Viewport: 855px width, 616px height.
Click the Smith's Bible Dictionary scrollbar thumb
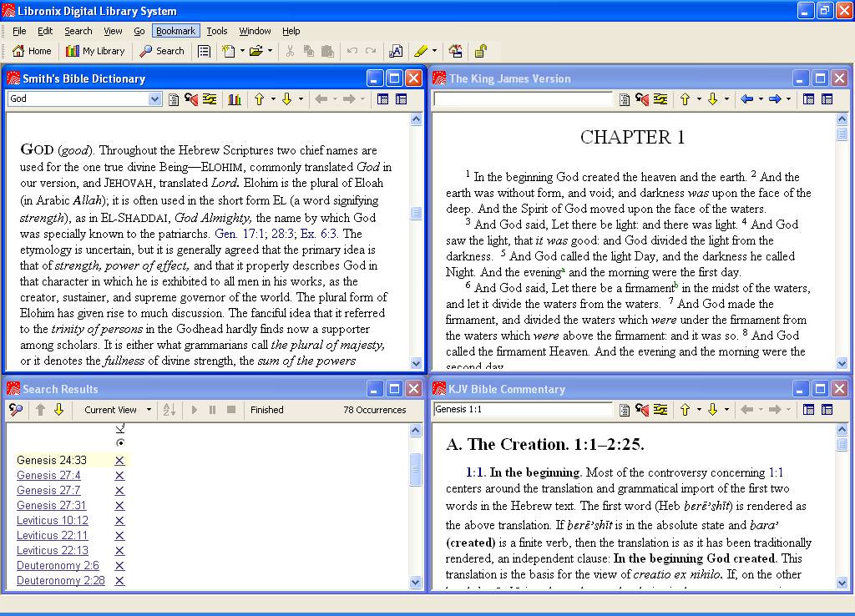[x=416, y=214]
